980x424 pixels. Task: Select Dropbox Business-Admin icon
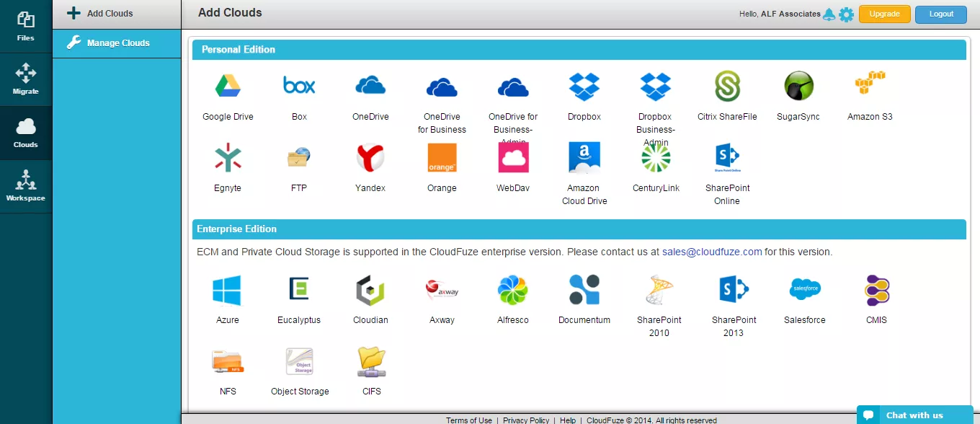click(656, 87)
